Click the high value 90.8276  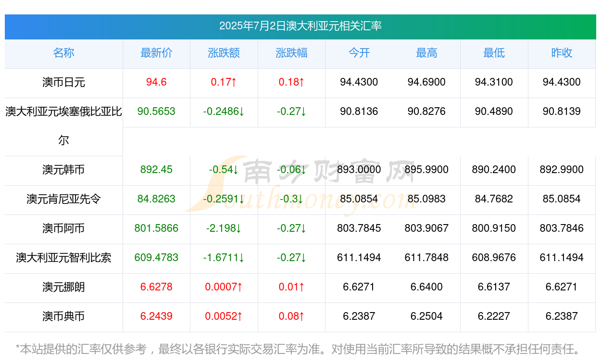click(426, 112)
